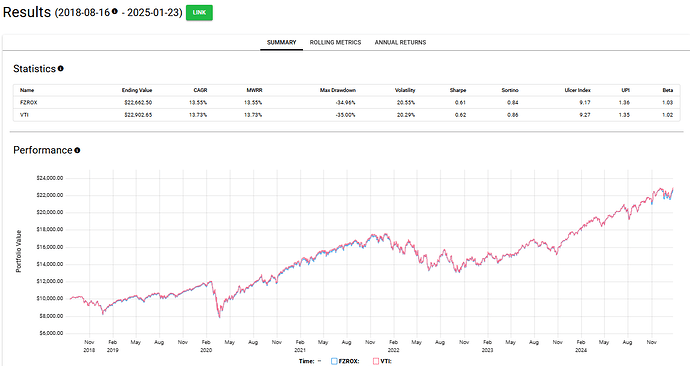Select the VTI row in statistics table
The height and width of the screenshot is (366, 690).
point(347,115)
